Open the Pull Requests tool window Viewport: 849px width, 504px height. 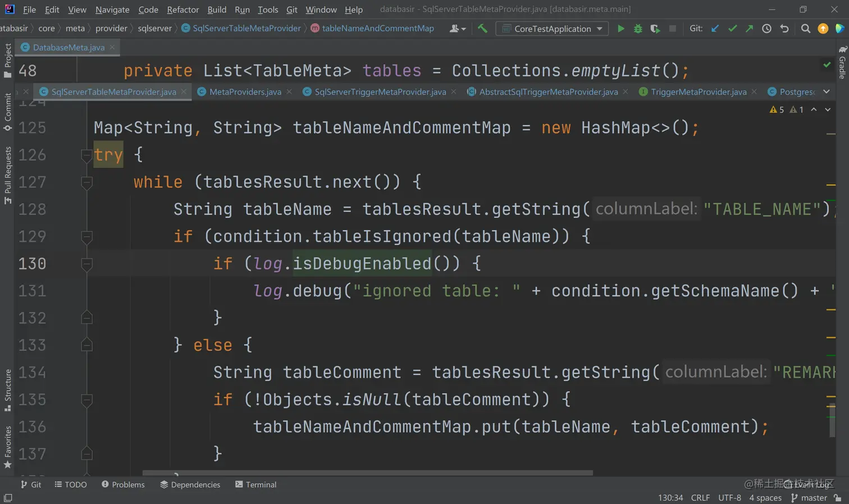[7, 176]
